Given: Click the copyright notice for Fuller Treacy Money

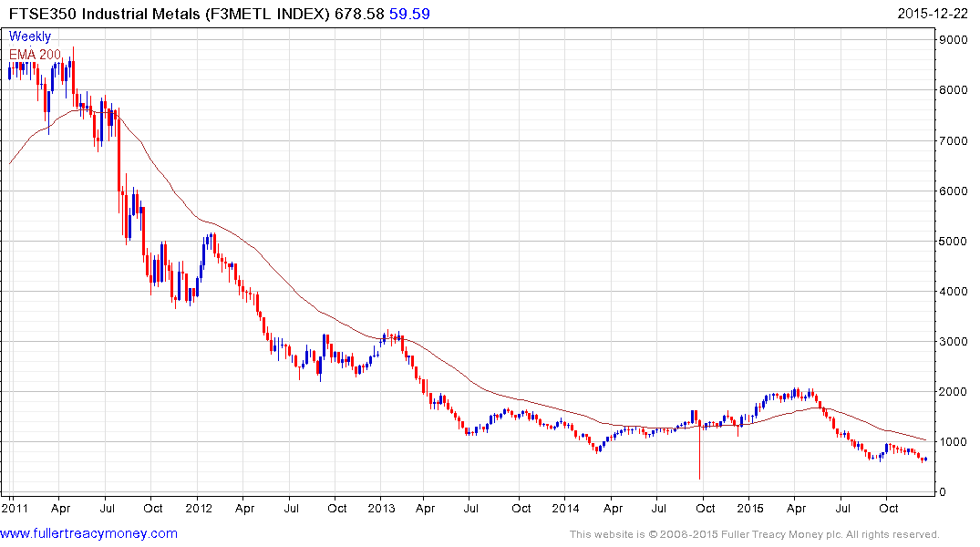Looking at the screenshot, I should [754, 534].
